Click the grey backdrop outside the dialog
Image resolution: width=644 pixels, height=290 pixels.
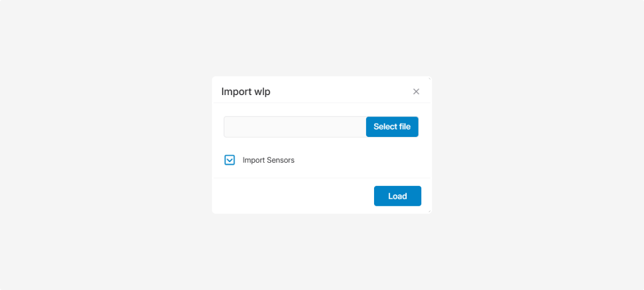[107, 145]
